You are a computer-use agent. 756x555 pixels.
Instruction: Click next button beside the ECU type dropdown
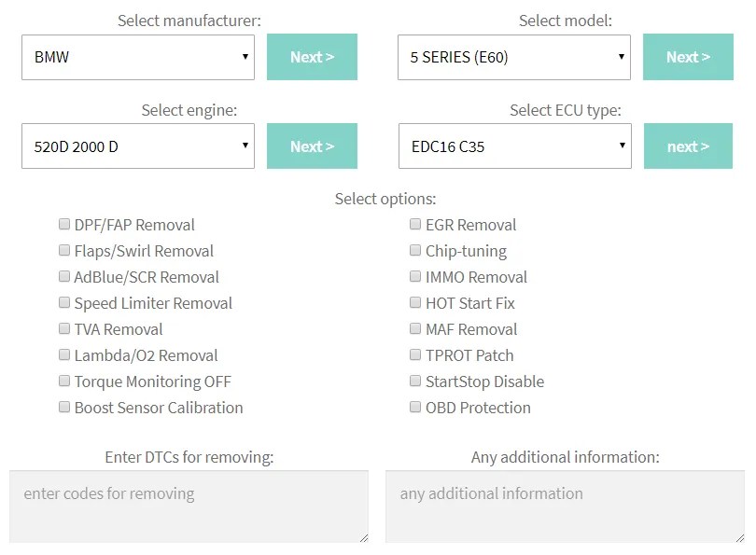(x=688, y=146)
